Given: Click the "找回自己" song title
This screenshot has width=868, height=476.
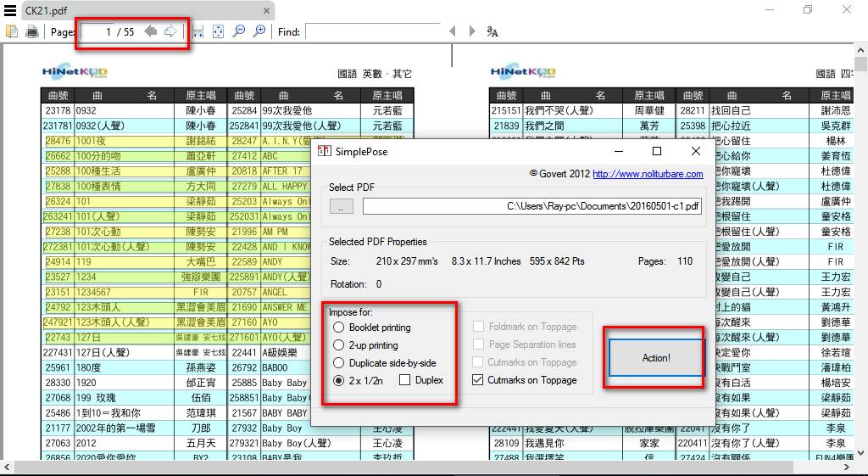Looking at the screenshot, I should click(x=732, y=111).
